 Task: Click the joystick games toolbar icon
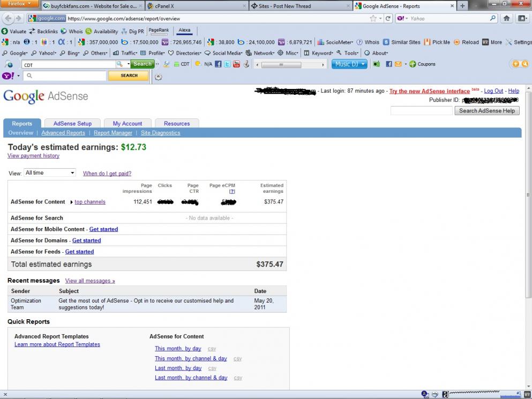pos(246,64)
